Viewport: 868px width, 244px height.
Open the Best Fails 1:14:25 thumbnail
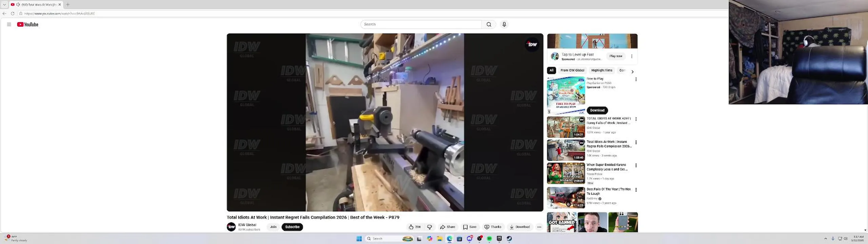pyautogui.click(x=566, y=198)
